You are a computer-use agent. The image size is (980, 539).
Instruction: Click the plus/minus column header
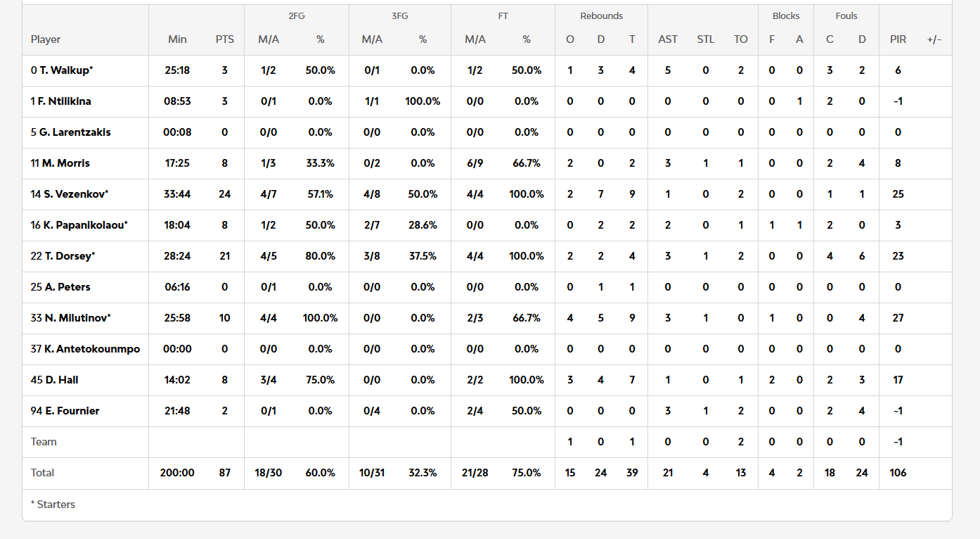tap(934, 39)
